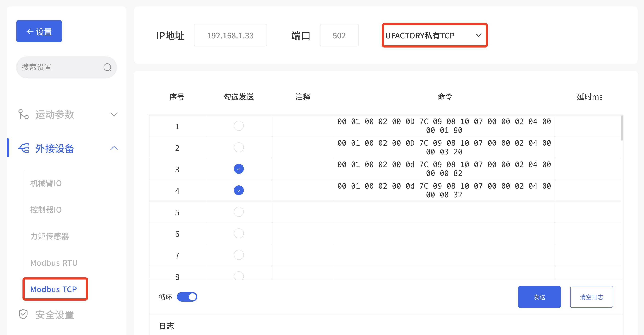This screenshot has height=335, width=644.
Task: Check the send checkbox for row 1
Action: pos(238,126)
